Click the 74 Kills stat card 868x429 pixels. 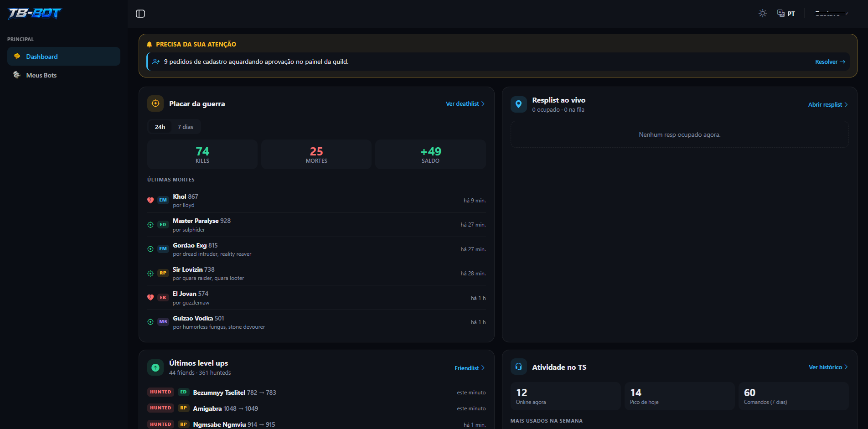[202, 155]
